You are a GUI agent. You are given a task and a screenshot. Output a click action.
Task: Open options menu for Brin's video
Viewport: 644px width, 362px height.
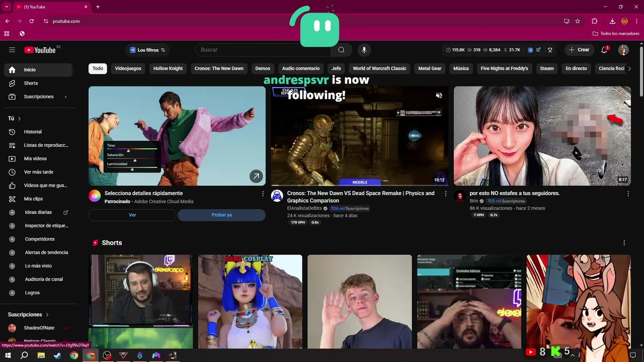pos(628,194)
